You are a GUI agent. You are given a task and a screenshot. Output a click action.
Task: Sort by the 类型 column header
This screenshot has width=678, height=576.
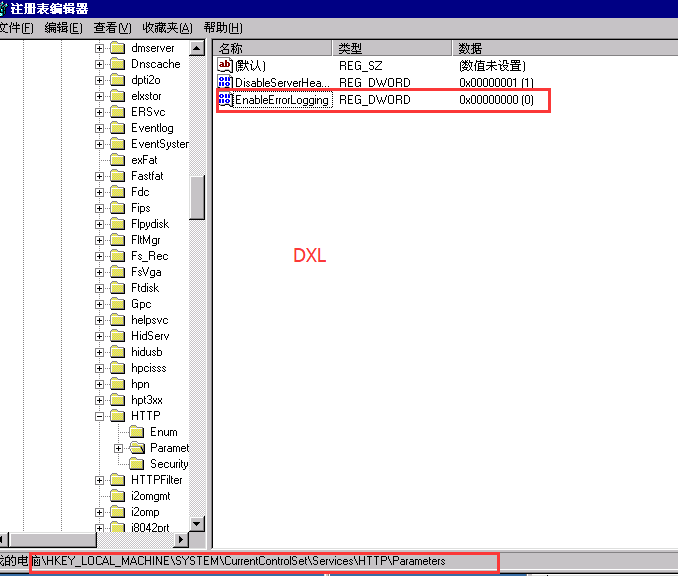392,48
